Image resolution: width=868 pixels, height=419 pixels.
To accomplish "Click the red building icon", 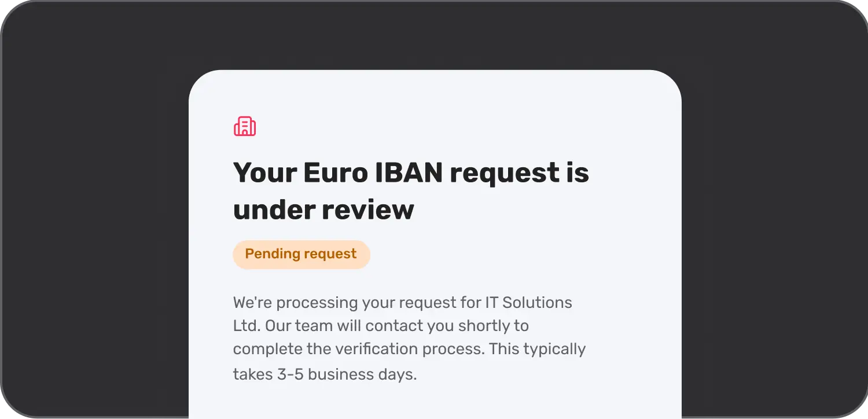I will point(245,126).
